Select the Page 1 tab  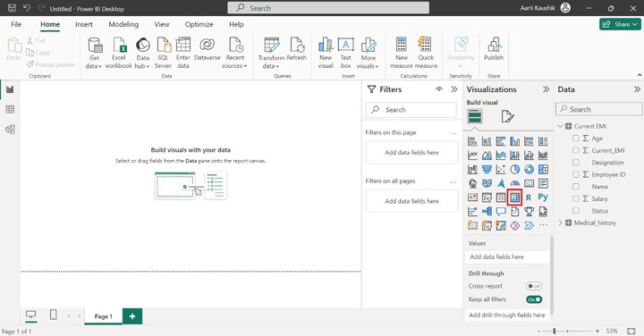103,316
